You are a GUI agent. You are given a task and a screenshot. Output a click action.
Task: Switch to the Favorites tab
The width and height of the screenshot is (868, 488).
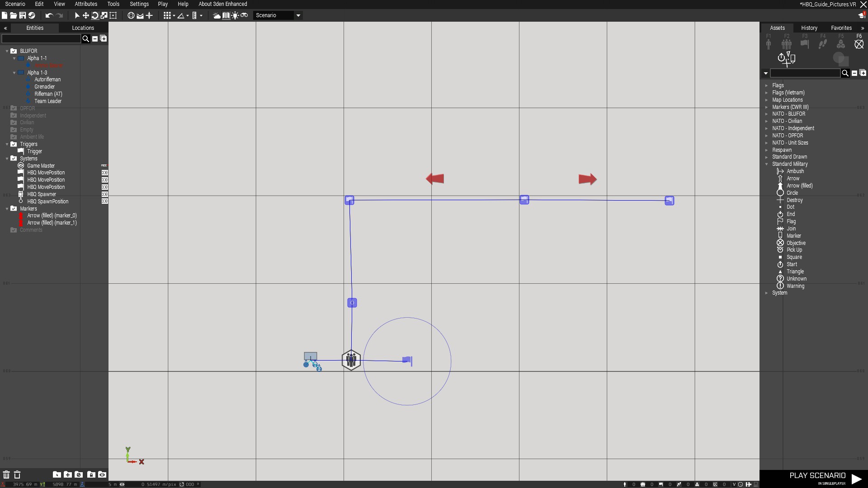pos(841,28)
